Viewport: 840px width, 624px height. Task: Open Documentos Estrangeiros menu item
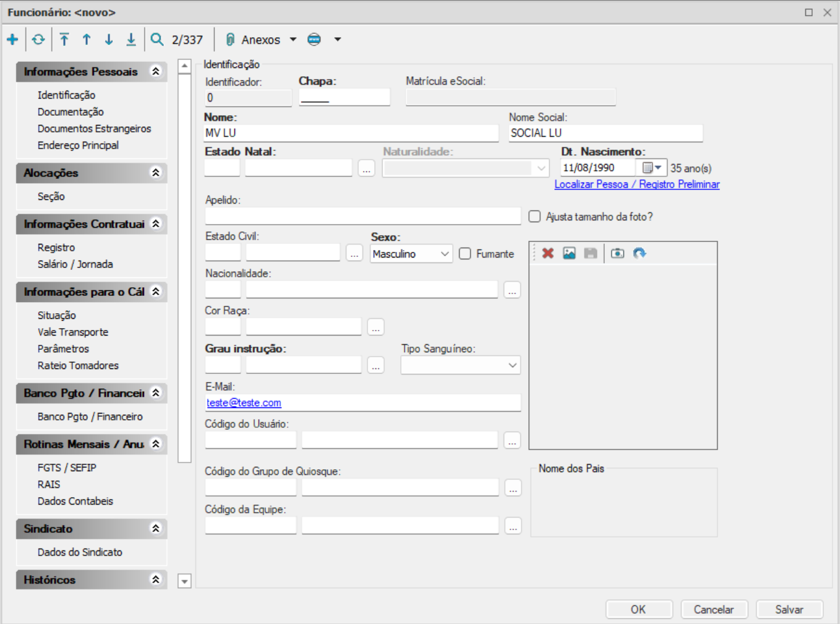[x=94, y=128]
